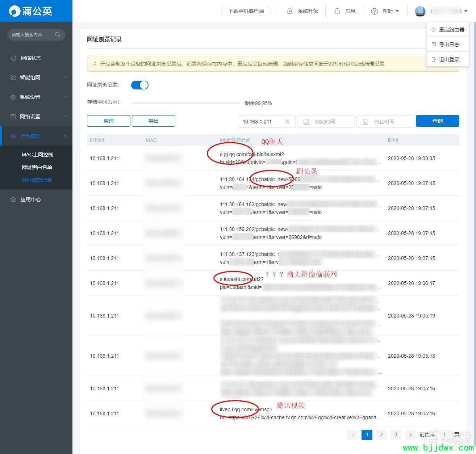Click the 重启路由器 spinner icon
This screenshot has height=454, width=476.
tap(434, 30)
